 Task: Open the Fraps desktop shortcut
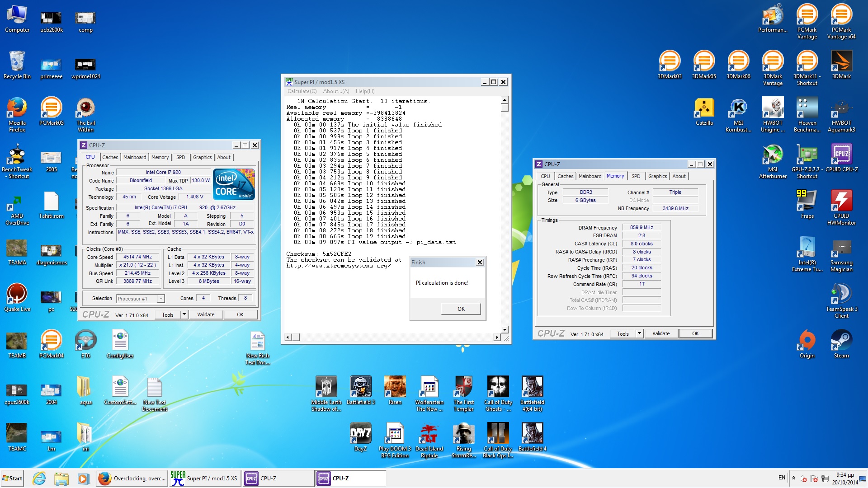(x=807, y=204)
